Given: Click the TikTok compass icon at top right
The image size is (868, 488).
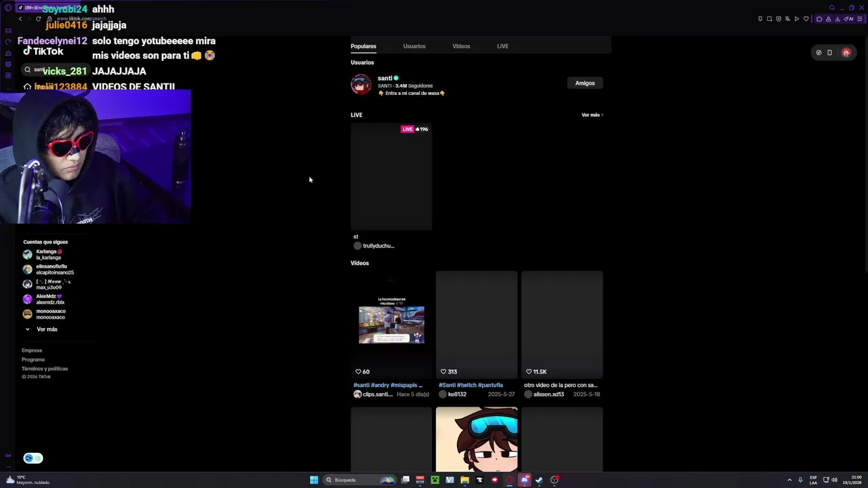Looking at the screenshot, I should 818,52.
